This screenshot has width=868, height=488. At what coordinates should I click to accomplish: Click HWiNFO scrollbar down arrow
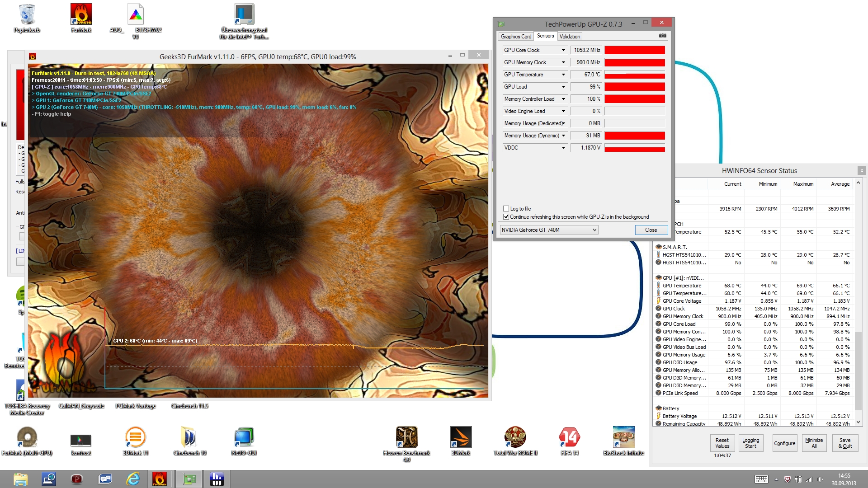[x=858, y=422]
